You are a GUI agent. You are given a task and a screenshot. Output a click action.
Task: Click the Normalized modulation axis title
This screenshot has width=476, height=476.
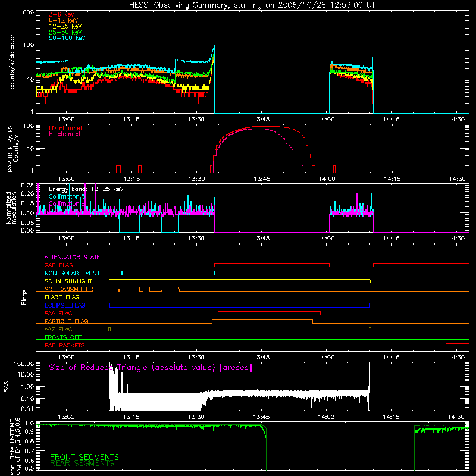click(x=11, y=208)
